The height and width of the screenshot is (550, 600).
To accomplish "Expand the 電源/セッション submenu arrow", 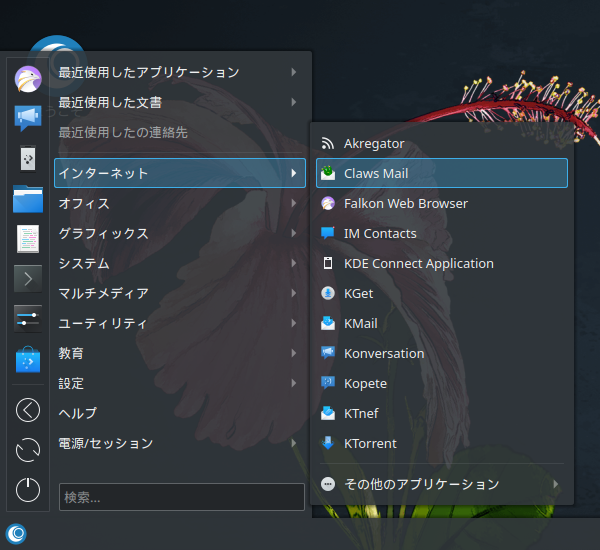I will (x=294, y=443).
